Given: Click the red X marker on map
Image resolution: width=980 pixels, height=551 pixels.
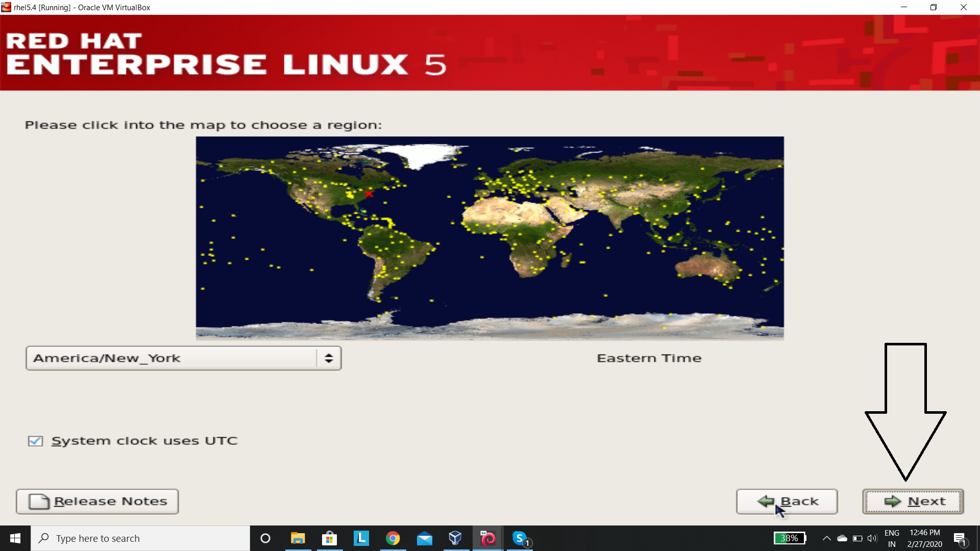Looking at the screenshot, I should click(x=369, y=194).
